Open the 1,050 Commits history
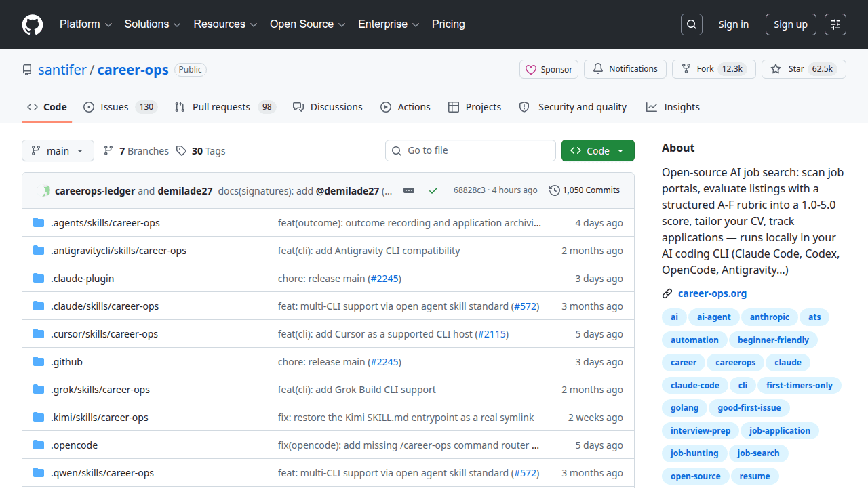Screen dimensions: 868x488 [x=585, y=190]
